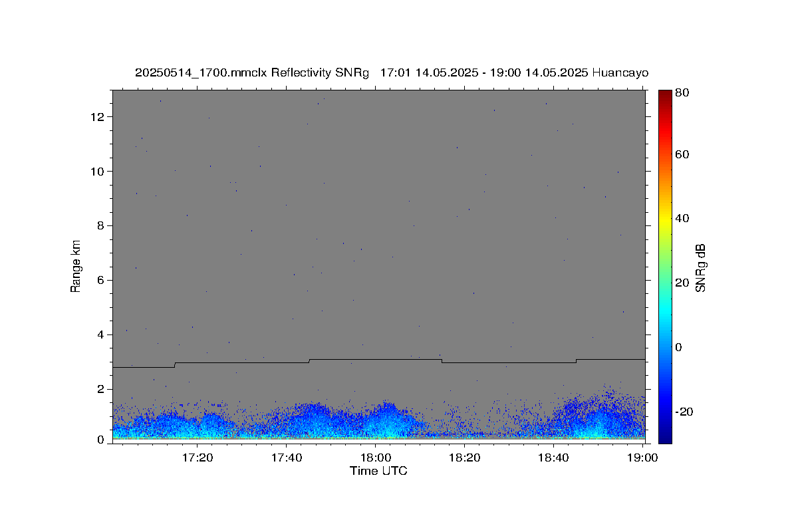The image size is (798, 532).
Task: Click the x-axis tick label '18:20'
Action: tap(464, 458)
